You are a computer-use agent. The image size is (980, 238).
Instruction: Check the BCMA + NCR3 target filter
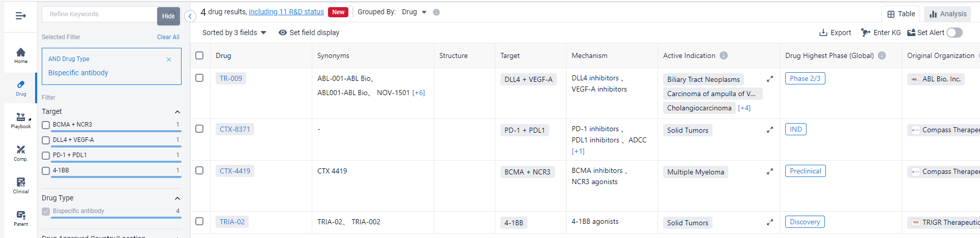coord(46,125)
